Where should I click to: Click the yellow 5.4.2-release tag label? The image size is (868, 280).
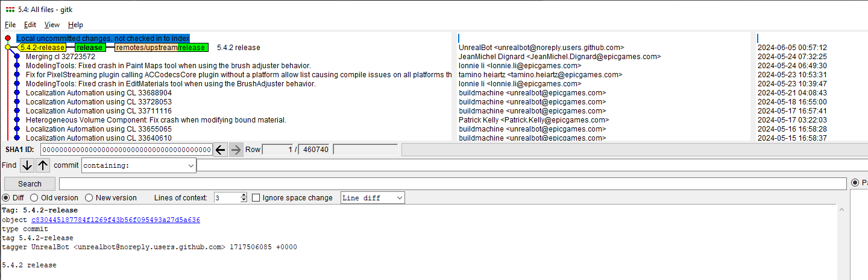pyautogui.click(x=42, y=48)
